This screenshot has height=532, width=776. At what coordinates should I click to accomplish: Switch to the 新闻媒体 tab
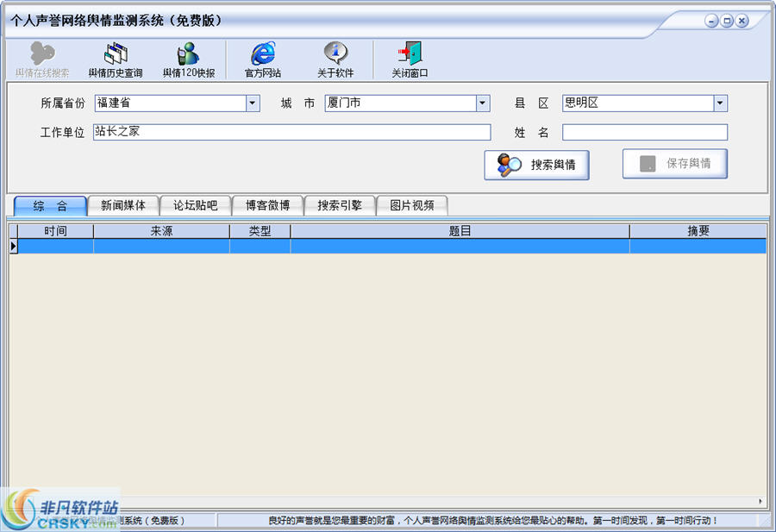click(123, 205)
